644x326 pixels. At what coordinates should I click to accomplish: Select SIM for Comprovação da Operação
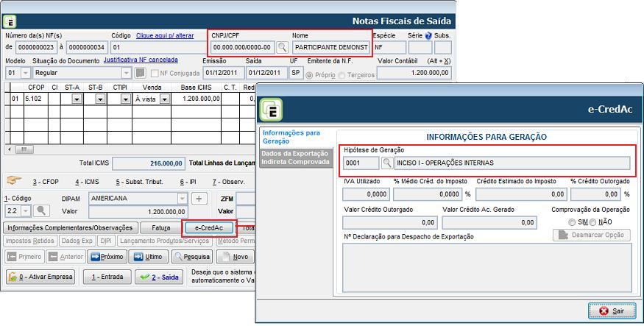(573, 222)
